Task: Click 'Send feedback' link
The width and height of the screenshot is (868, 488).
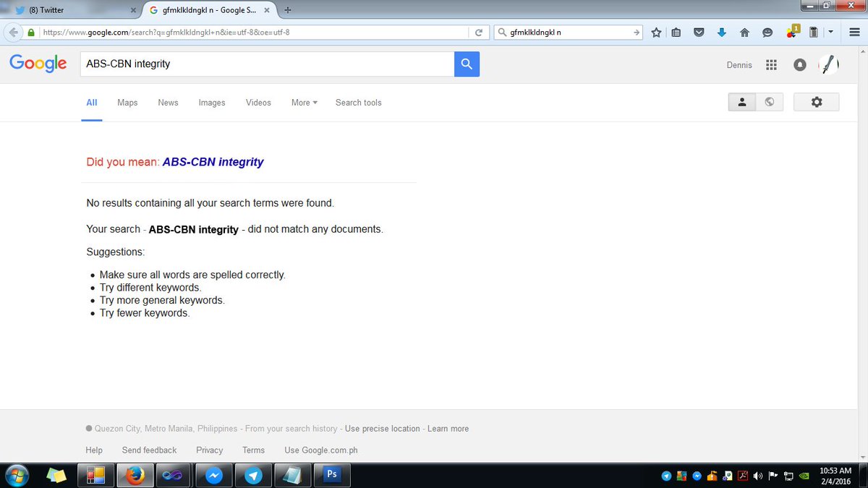Action: click(x=149, y=450)
